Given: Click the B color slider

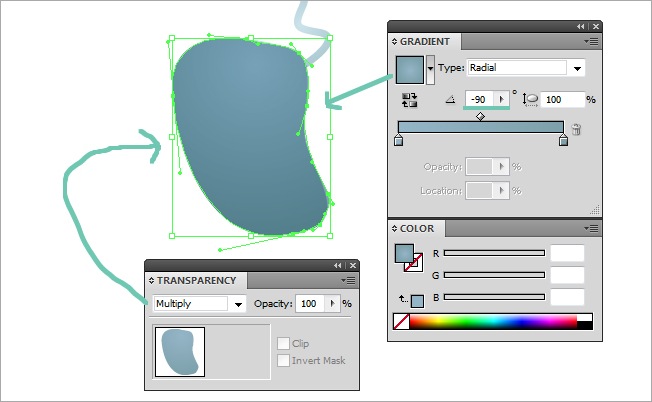Looking at the screenshot, I should tap(494, 297).
